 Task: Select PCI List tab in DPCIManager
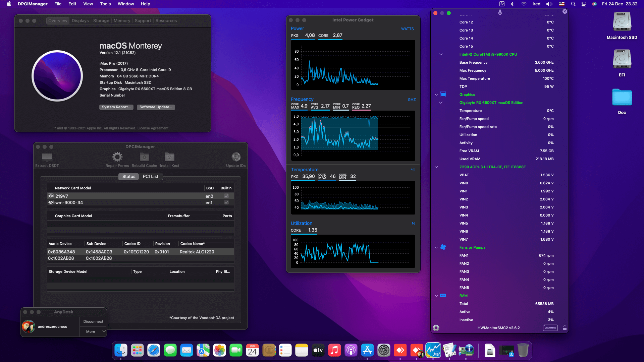pos(151,177)
